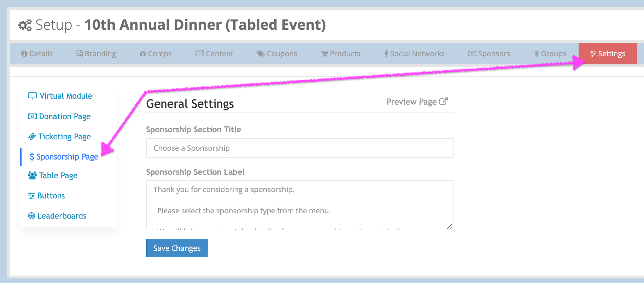Screen dimensions: 644x283
Task: Open the Preview Page link
Action: 412,102
